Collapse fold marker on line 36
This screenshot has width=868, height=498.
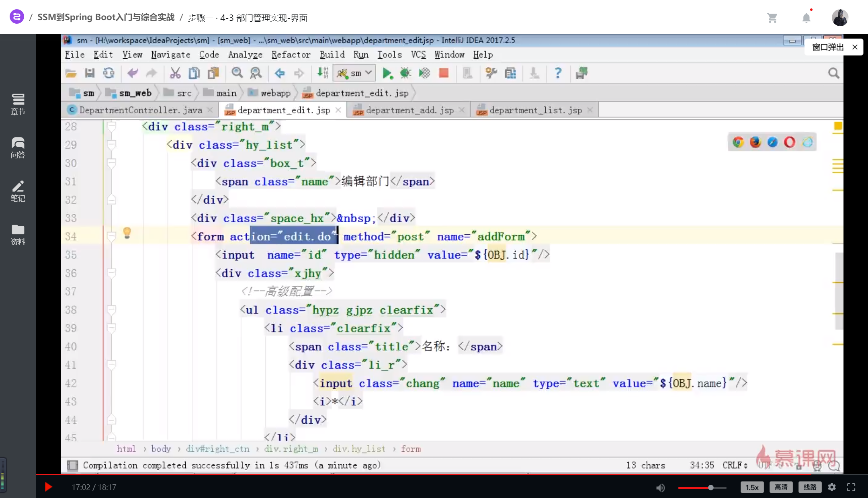click(x=112, y=273)
